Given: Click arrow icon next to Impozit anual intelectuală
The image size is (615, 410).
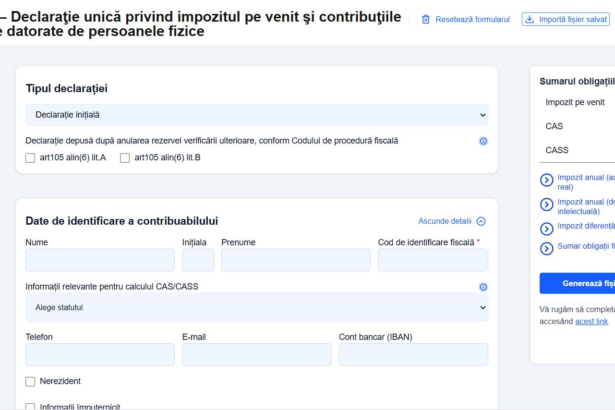Looking at the screenshot, I should pyautogui.click(x=547, y=205).
